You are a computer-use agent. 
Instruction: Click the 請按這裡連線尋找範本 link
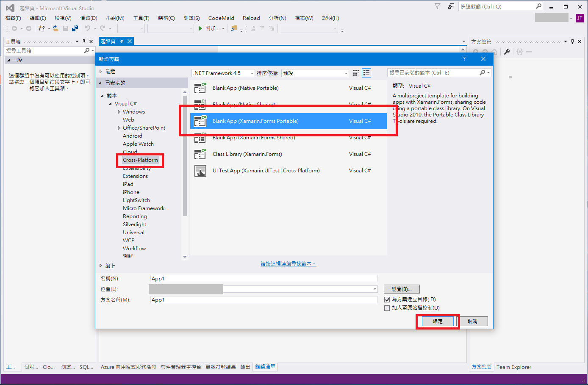[x=288, y=264]
